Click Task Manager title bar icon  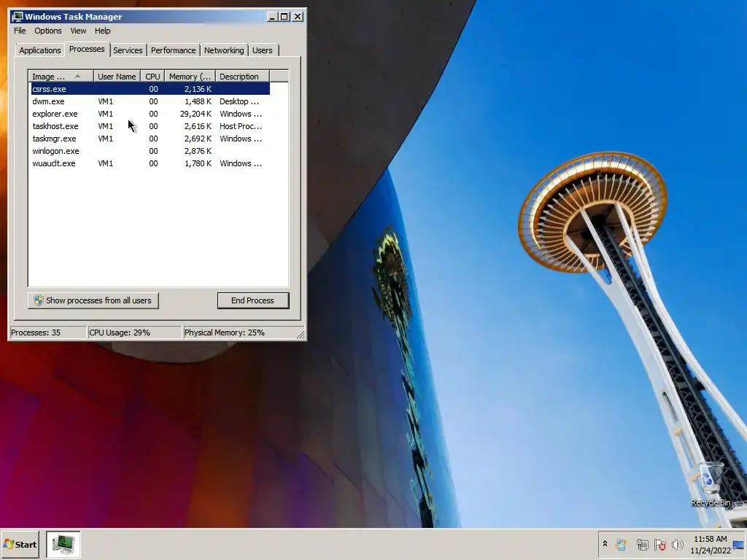(x=18, y=17)
